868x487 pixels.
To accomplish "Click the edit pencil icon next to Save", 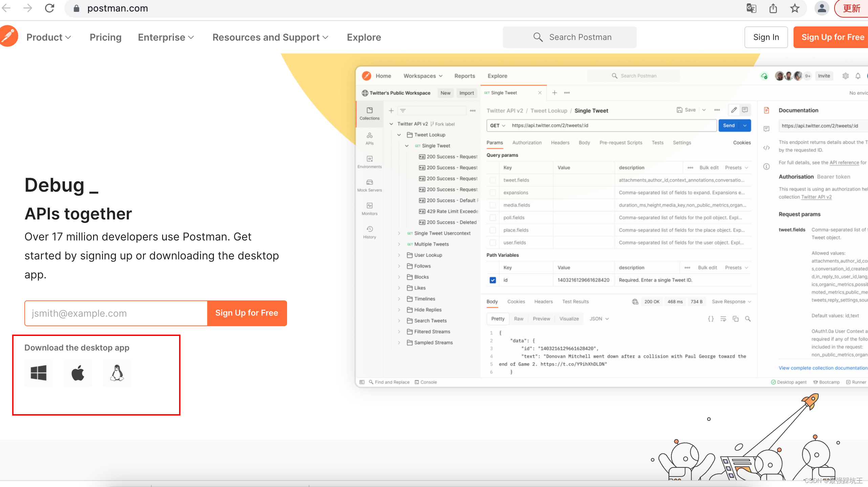I will pos(734,110).
